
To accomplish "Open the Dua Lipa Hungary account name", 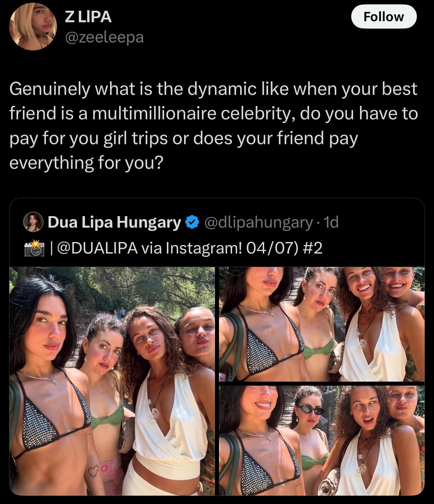I will [x=114, y=222].
